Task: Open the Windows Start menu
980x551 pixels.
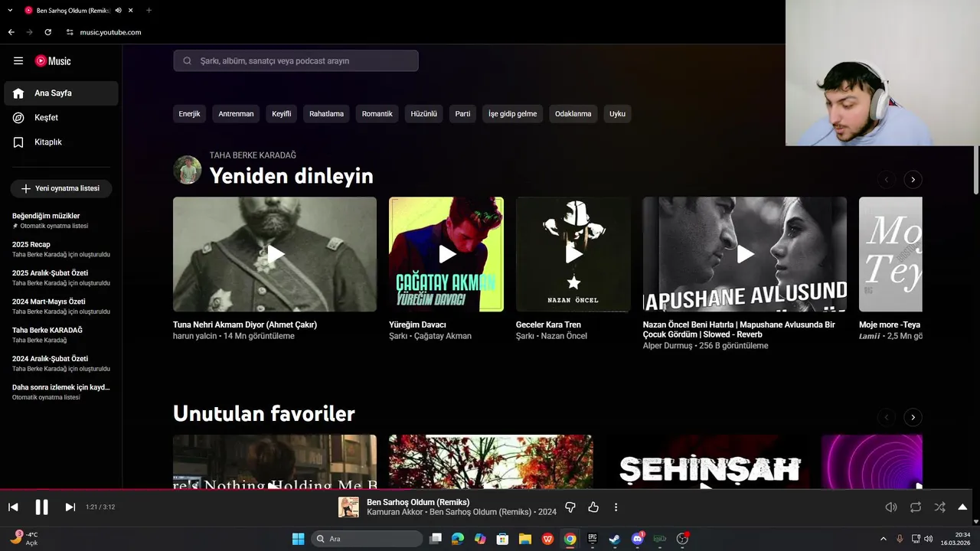Action: click(x=298, y=539)
